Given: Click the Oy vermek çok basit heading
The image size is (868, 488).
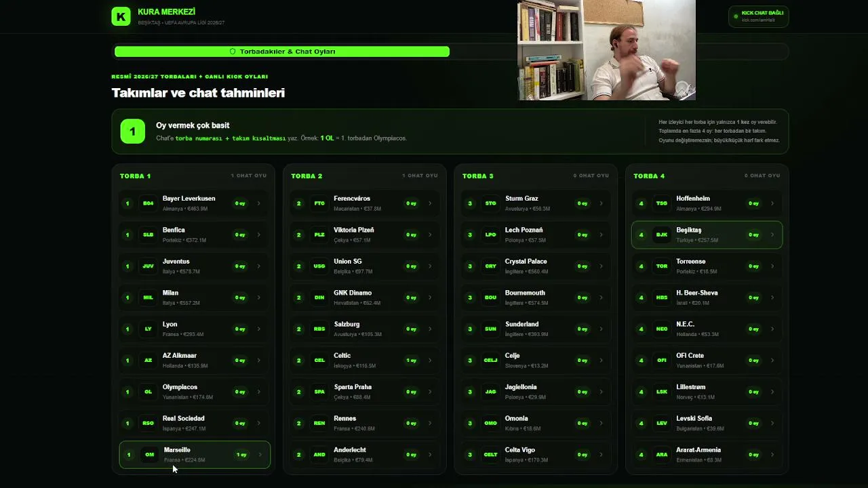Looking at the screenshot, I should click(193, 125).
